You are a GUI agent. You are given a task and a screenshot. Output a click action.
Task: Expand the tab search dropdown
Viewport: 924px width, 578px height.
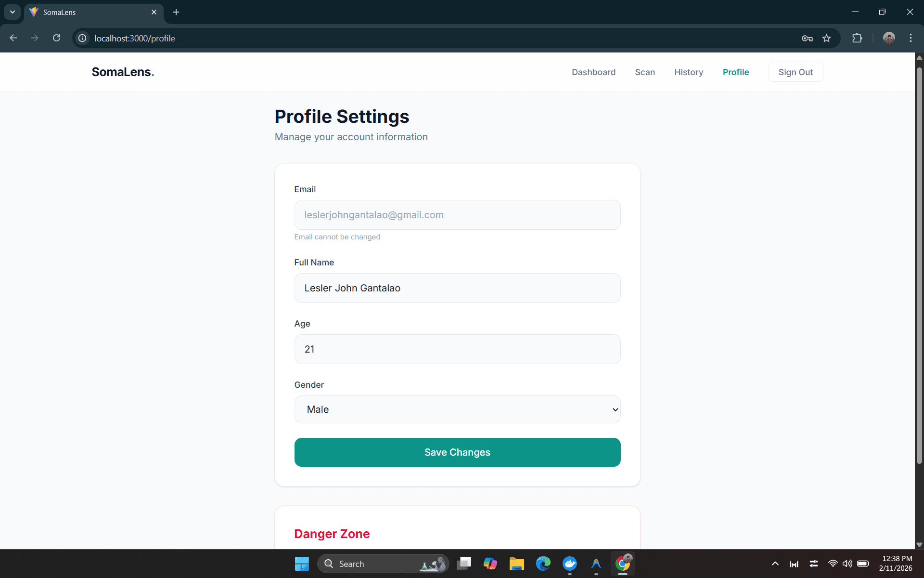click(x=13, y=12)
